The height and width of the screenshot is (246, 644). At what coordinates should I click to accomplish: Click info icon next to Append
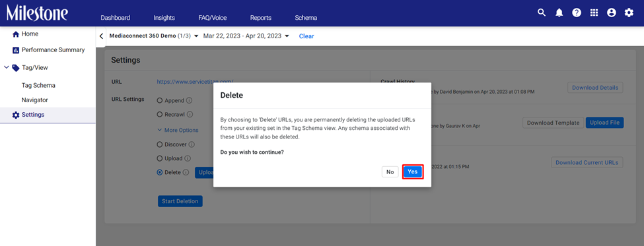190,100
